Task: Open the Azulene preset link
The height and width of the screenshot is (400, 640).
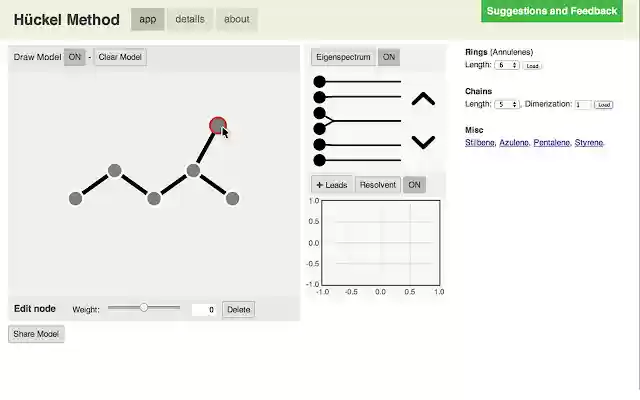Action: [514, 142]
